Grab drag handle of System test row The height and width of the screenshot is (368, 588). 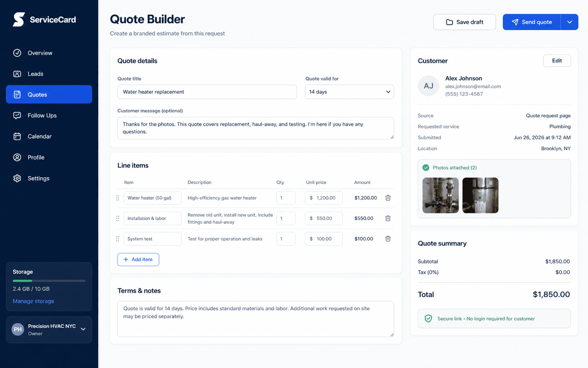118,239
